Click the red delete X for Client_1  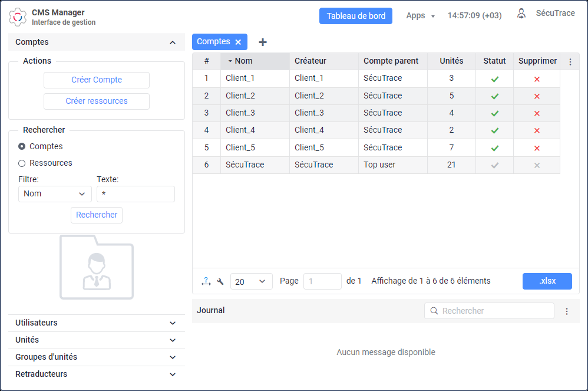537,79
